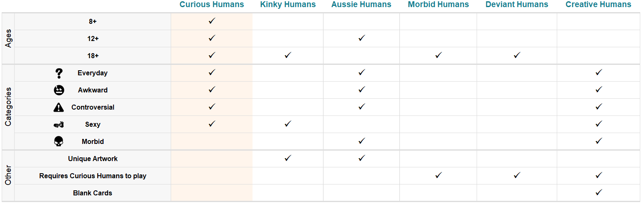Click the Awkward face icon

(x=59, y=90)
